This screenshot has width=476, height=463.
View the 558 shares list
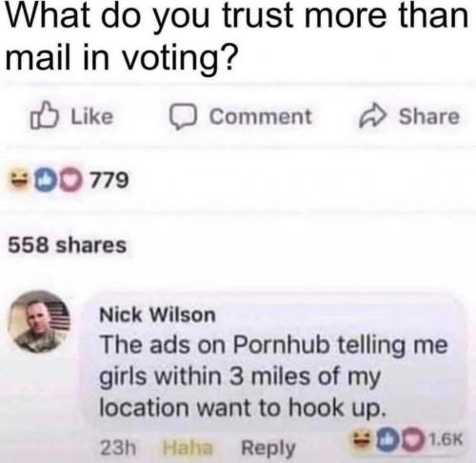pyautogui.click(x=68, y=245)
